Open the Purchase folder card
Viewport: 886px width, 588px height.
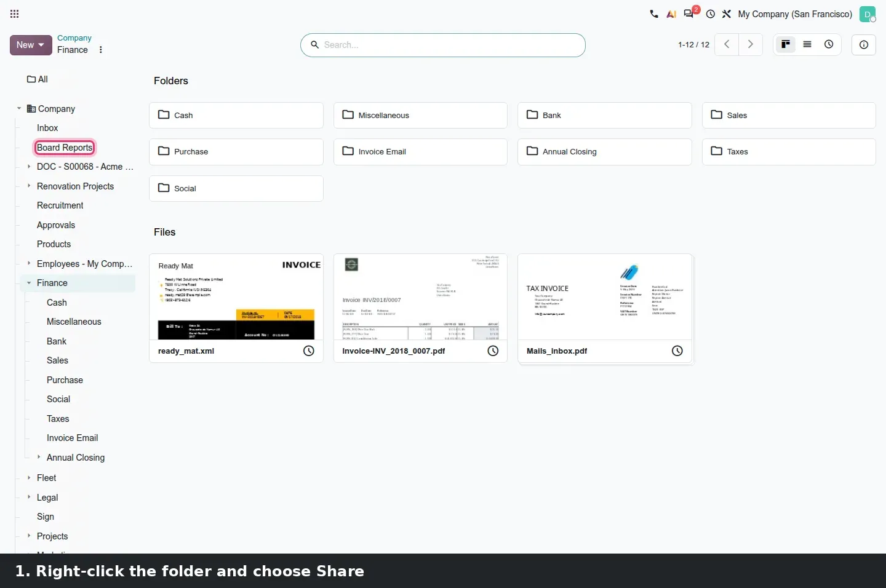tap(236, 152)
